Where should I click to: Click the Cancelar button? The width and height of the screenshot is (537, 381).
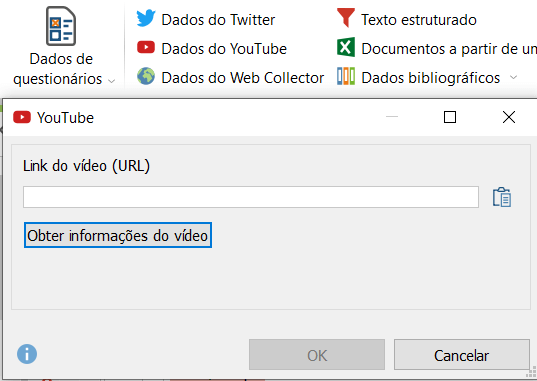(x=462, y=355)
